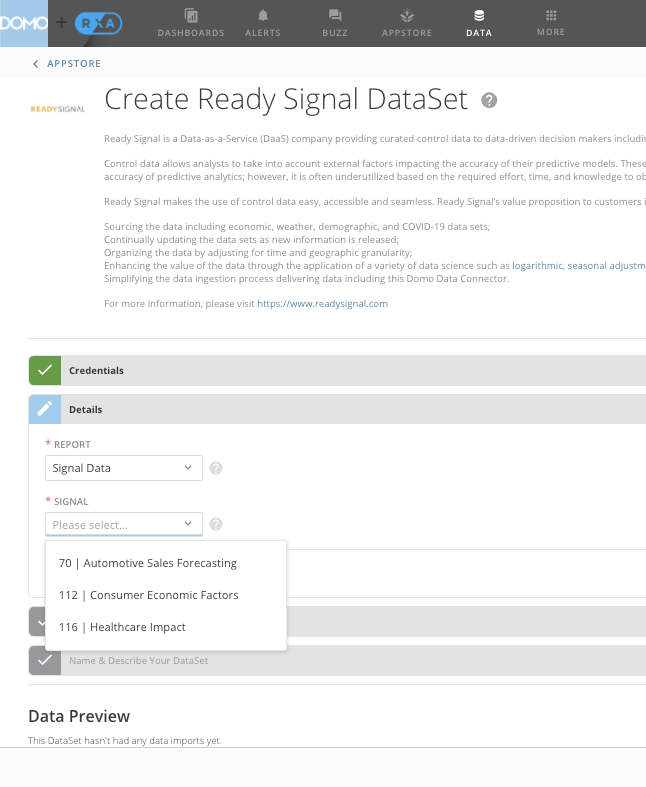The image size is (646, 787).
Task: Open the Dashboards navigation icon
Action: [x=190, y=17]
